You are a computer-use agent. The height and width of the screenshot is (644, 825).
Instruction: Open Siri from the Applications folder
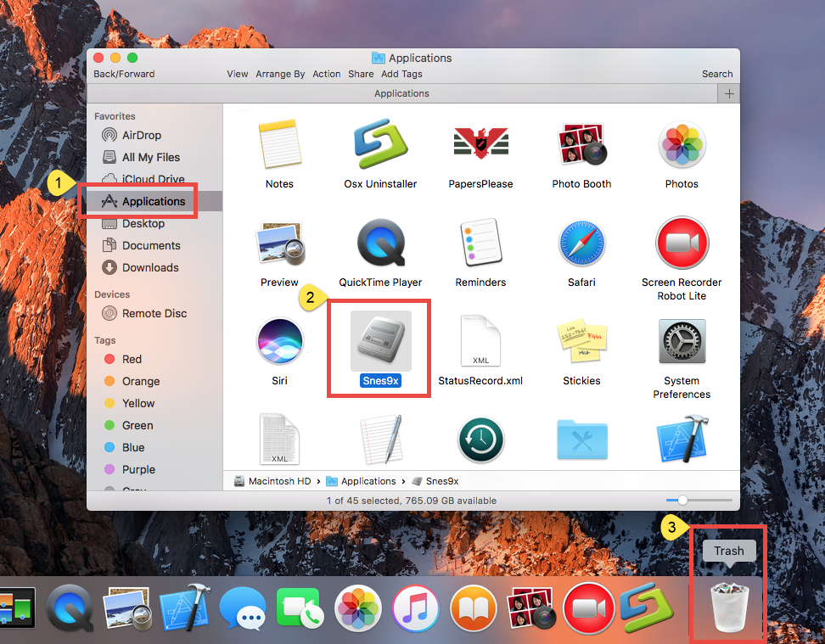click(279, 341)
